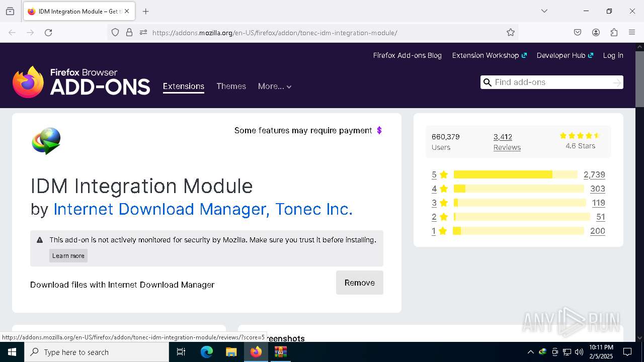Open Internet Download Manager, Tonec Inc. author link
This screenshot has width=644, height=362.
click(203, 209)
